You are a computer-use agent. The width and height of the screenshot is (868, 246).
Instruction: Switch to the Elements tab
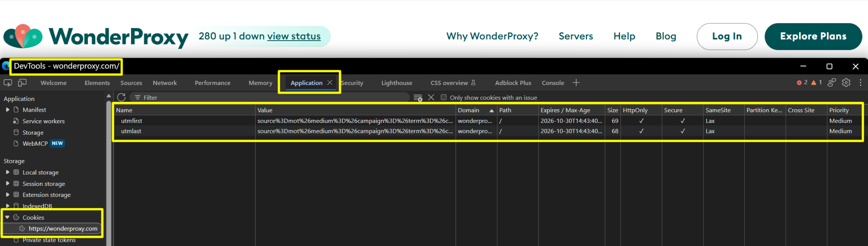(97, 83)
